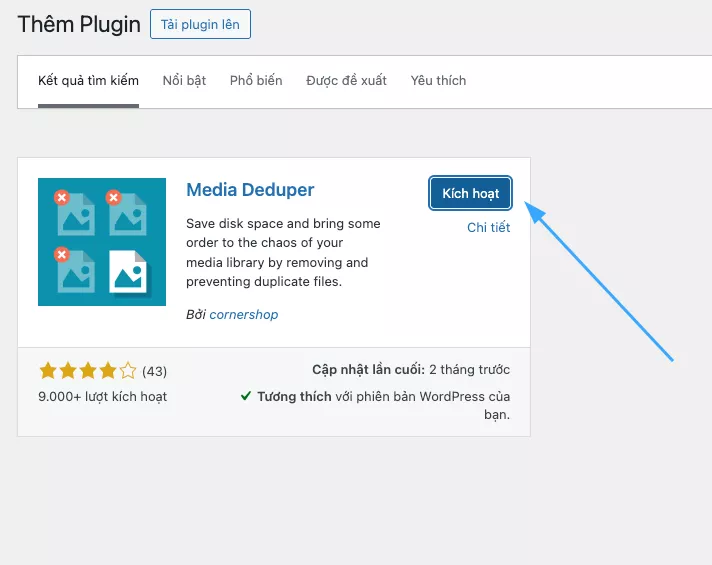Open the Media Deduper title link

point(250,190)
